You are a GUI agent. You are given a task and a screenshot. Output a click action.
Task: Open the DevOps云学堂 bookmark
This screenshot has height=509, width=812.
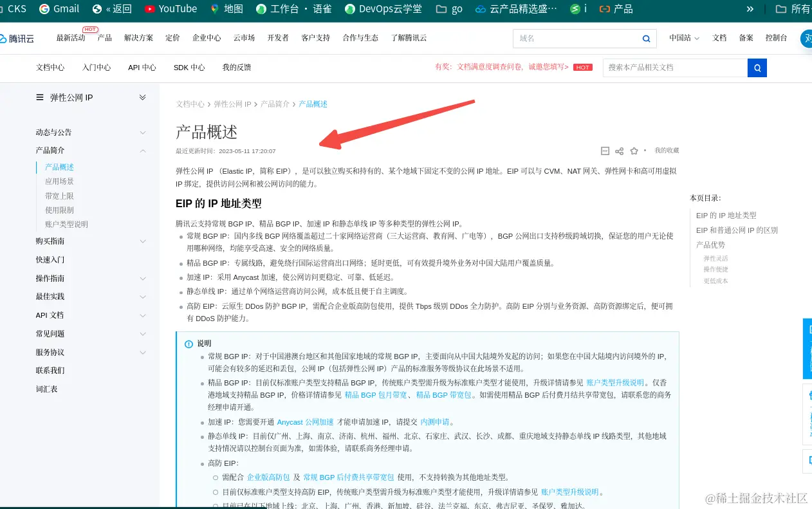[x=383, y=9]
